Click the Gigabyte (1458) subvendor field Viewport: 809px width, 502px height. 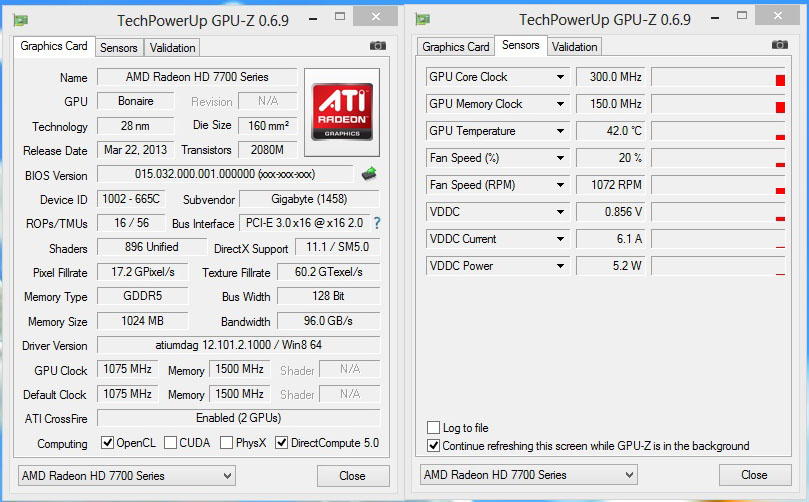(310, 199)
